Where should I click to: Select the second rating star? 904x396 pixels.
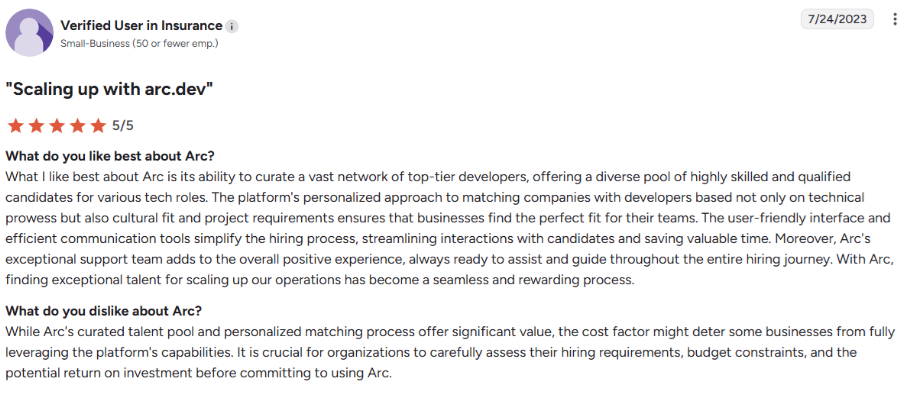click(x=36, y=125)
